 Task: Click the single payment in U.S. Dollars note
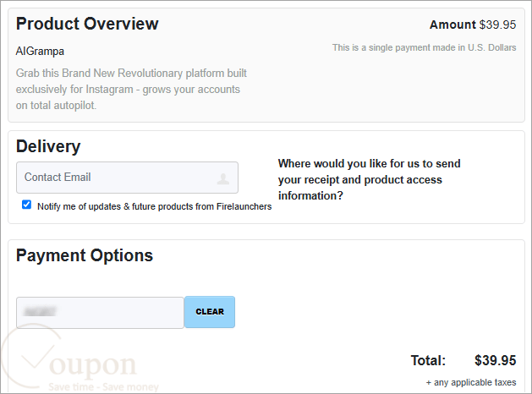424,47
